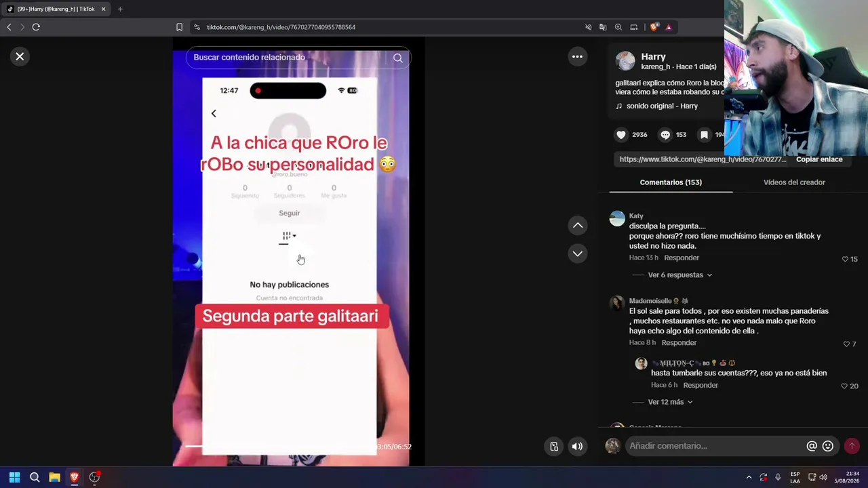The image size is (868, 488).
Task: Click Mademoiselle's profile avatar
Action: 617,303
